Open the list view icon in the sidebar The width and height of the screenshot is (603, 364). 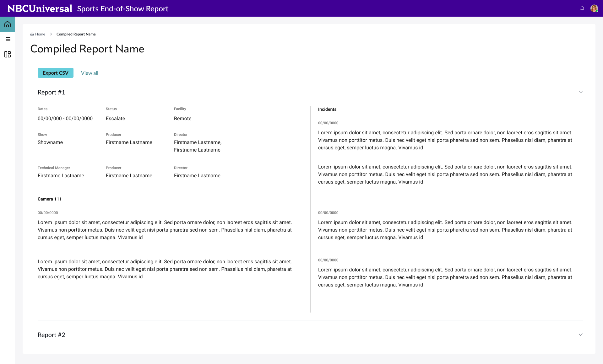click(x=8, y=39)
